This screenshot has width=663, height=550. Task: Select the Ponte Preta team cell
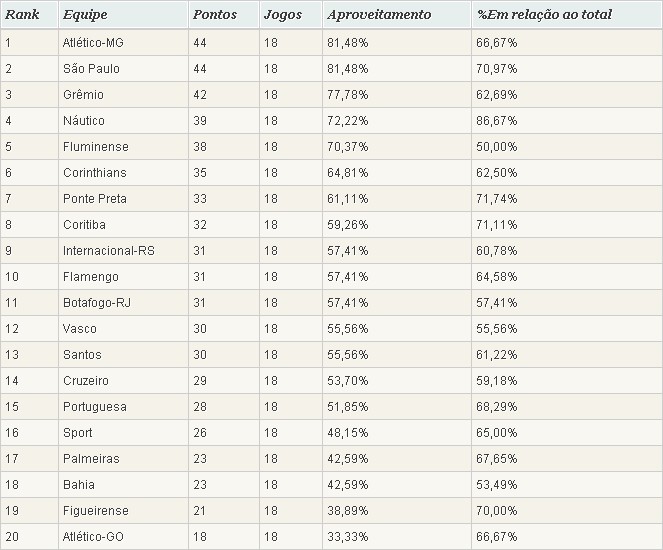(94, 199)
